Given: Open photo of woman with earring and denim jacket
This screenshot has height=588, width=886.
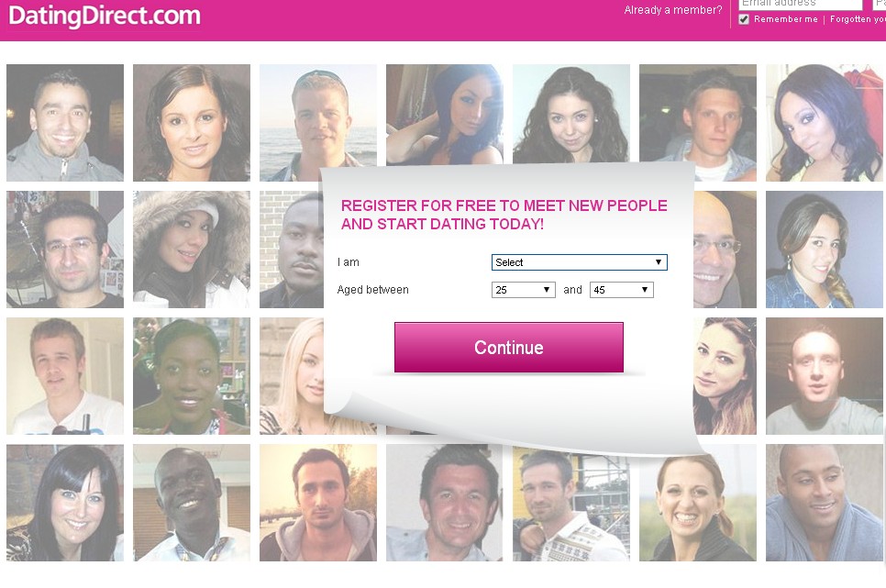Looking at the screenshot, I should point(825,250).
